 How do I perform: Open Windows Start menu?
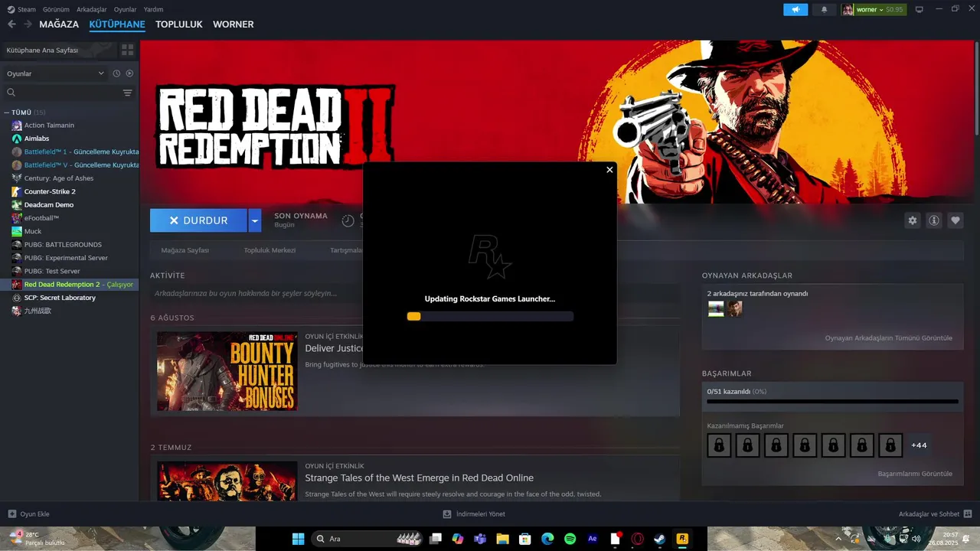coord(298,539)
